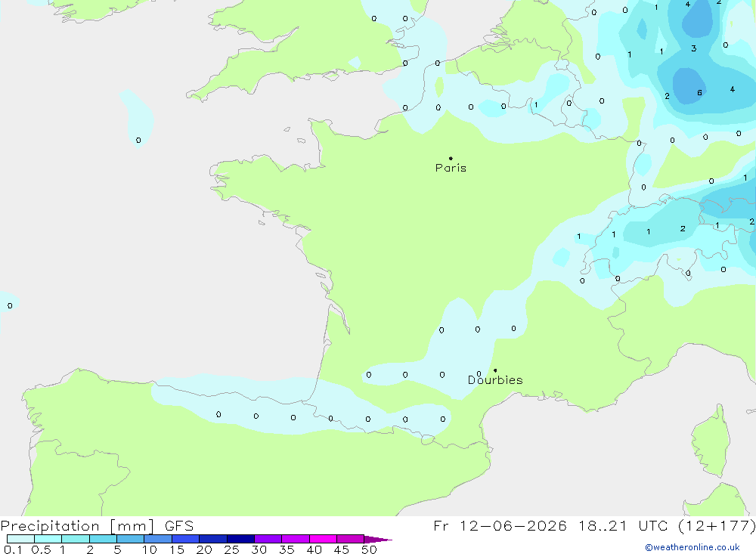Click the 'Precipitation [mm]' legend title
This screenshot has height=554, width=756.
(x=77, y=526)
